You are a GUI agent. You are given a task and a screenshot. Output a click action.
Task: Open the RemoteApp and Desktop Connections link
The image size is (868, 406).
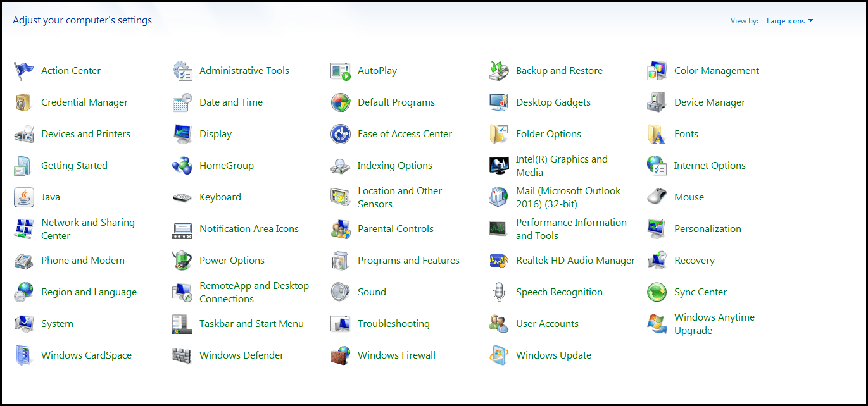coord(254,292)
